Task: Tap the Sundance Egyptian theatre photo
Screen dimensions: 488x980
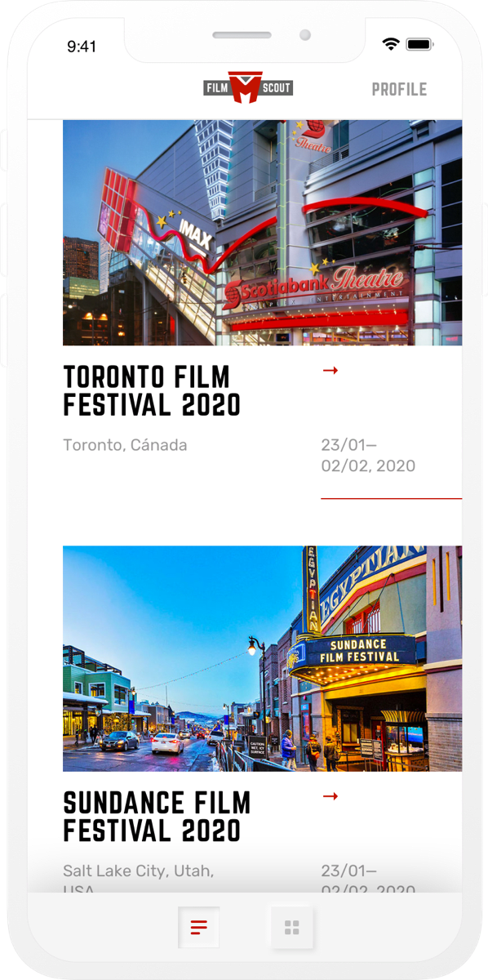Action: pos(262,658)
